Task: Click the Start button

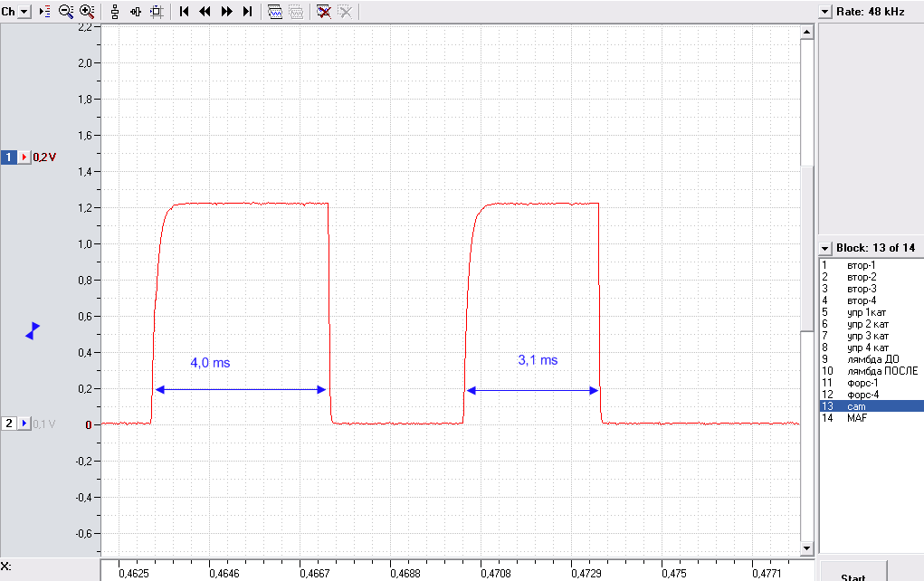Action: pos(853,572)
